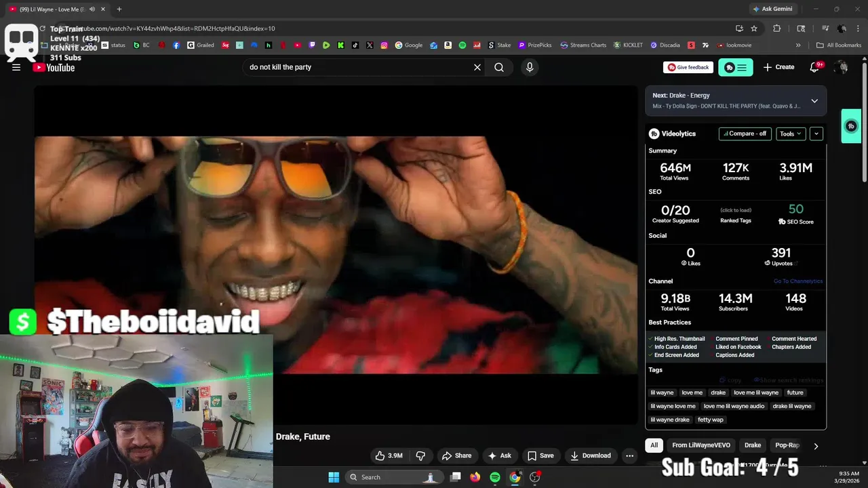Select the 'lil wayne drake' tag
The image size is (868, 488).
tap(670, 420)
